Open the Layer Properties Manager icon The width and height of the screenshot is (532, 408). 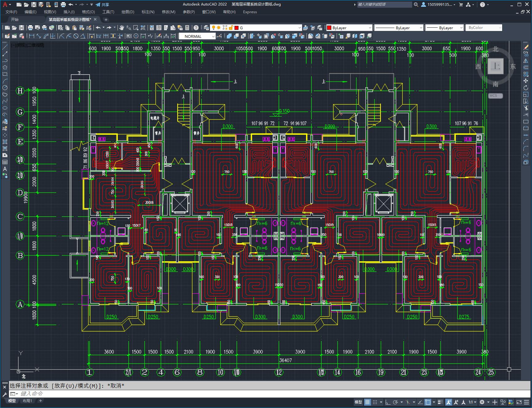pos(206,28)
